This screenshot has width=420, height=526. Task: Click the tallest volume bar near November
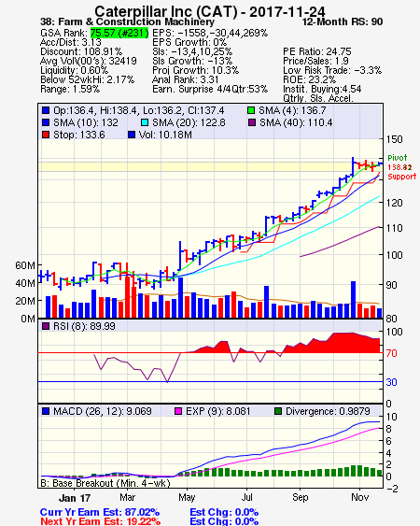click(x=353, y=299)
